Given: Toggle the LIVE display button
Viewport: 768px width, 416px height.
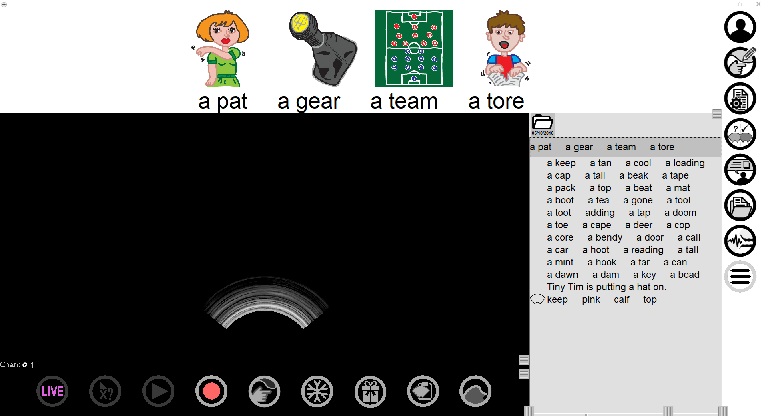Looking at the screenshot, I should click(x=52, y=391).
